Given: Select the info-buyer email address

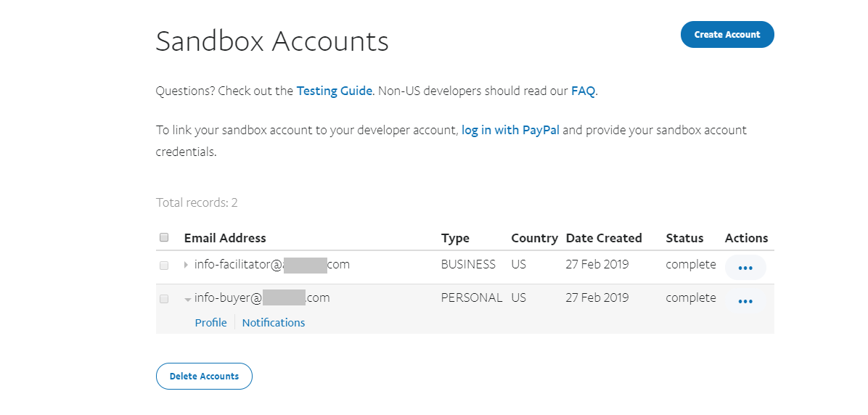Looking at the screenshot, I should (261, 298).
